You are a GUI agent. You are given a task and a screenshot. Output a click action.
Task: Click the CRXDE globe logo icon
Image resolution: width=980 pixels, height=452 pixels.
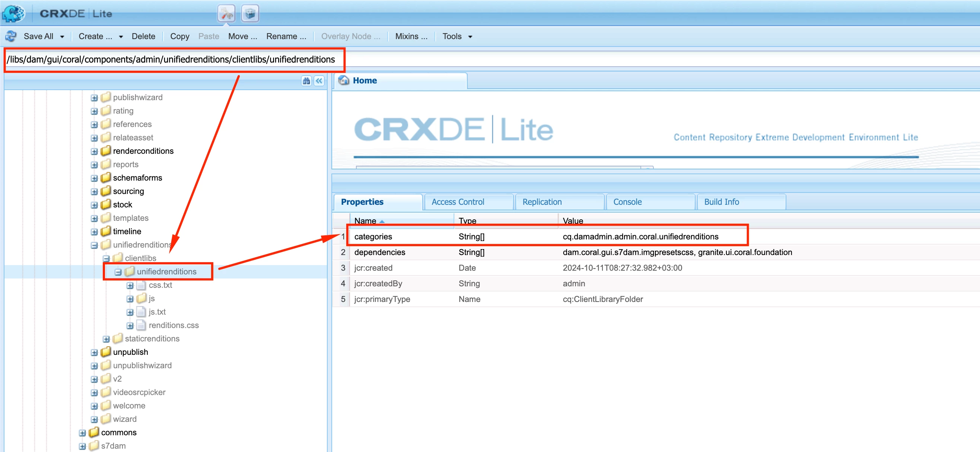[14, 14]
